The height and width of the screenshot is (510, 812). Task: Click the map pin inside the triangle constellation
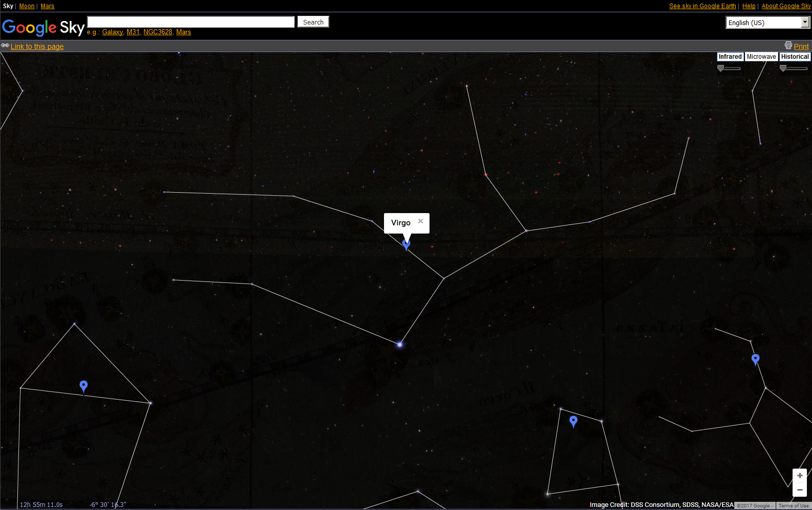click(84, 386)
